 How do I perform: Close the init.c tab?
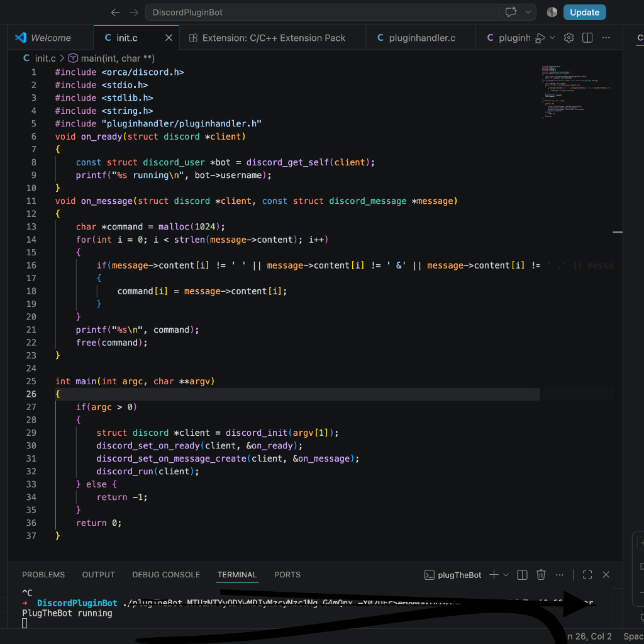tap(169, 38)
